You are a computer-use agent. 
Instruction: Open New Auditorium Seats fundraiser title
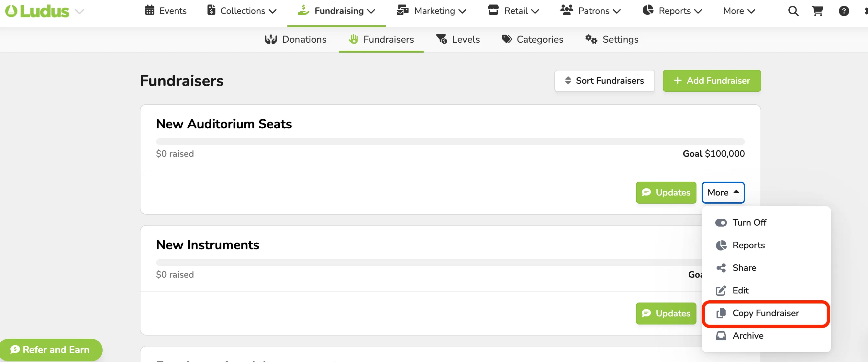(224, 124)
